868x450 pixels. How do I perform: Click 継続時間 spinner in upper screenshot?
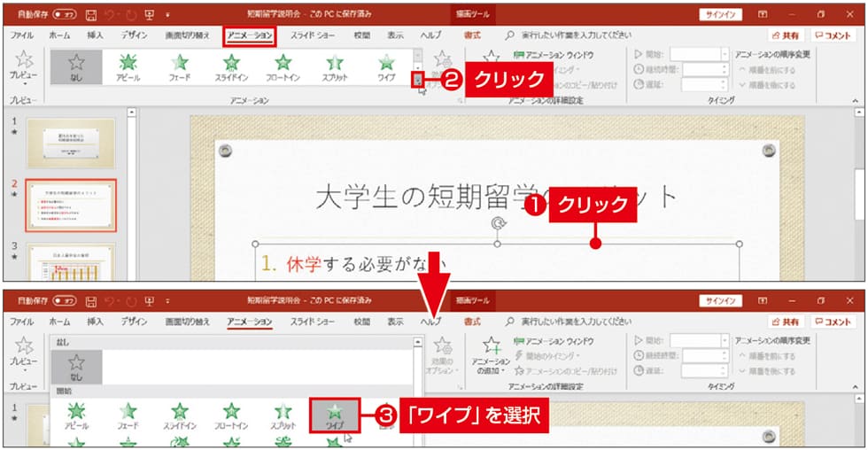click(x=725, y=70)
